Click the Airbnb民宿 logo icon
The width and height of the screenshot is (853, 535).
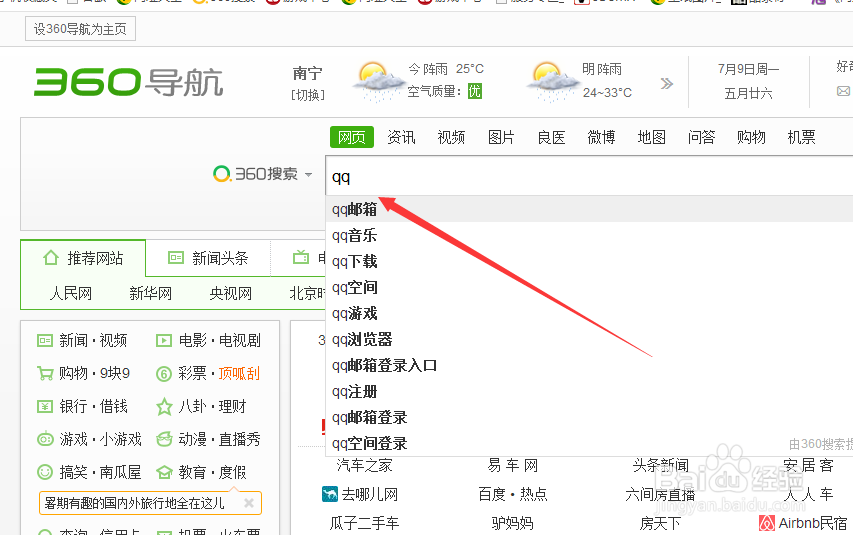[x=767, y=523]
